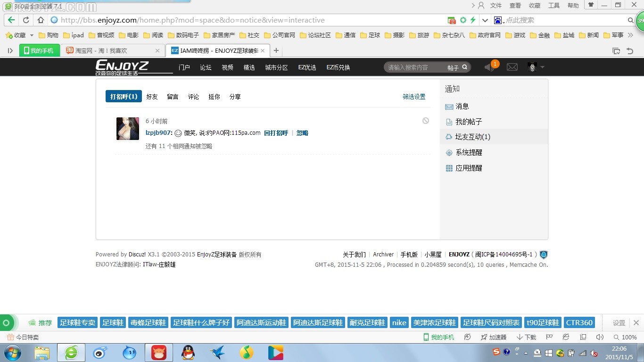
Task: Open the 足球 bookmark folder
Action: (x=369, y=35)
